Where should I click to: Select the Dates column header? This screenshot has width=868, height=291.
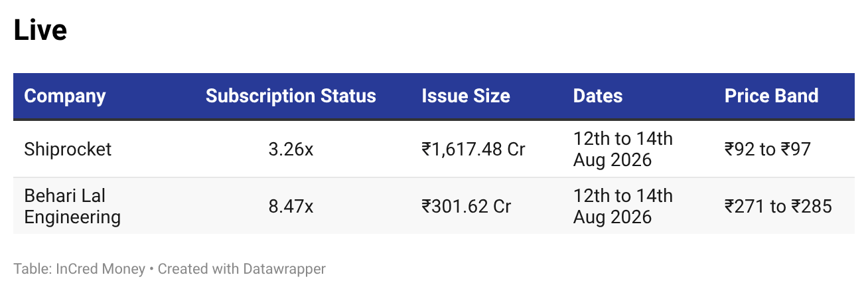(x=598, y=96)
